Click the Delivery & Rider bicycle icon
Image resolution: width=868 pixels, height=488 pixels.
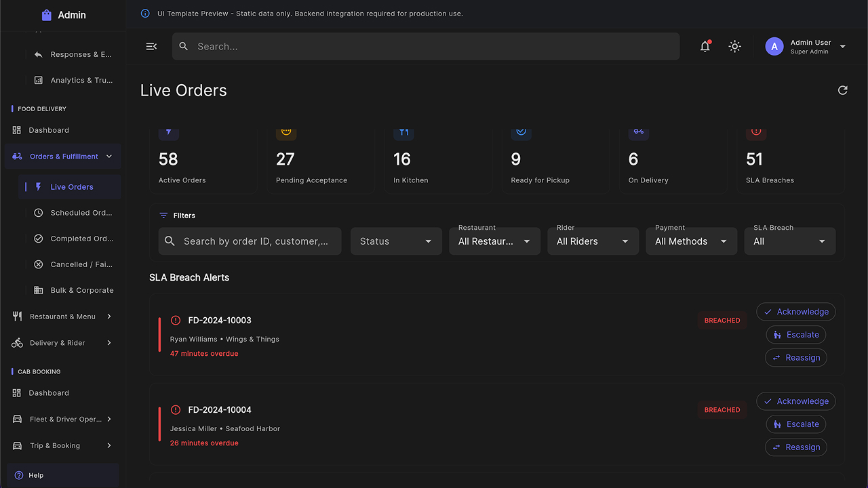pos(17,343)
